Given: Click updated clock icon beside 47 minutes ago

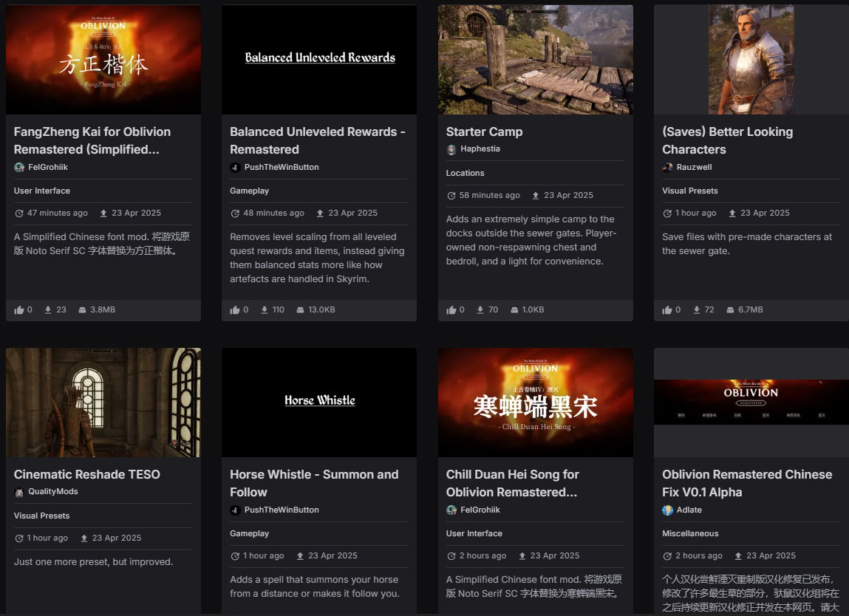Looking at the screenshot, I should point(19,213).
